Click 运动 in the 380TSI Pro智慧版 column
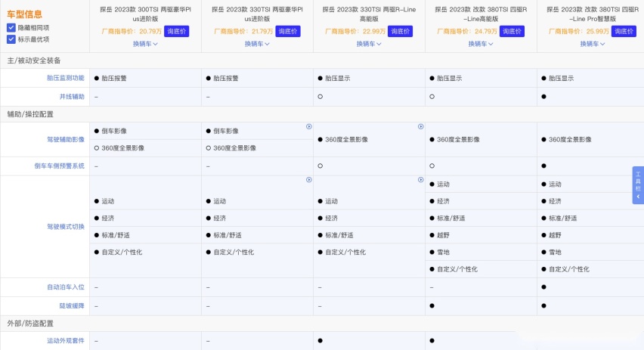 555,184
